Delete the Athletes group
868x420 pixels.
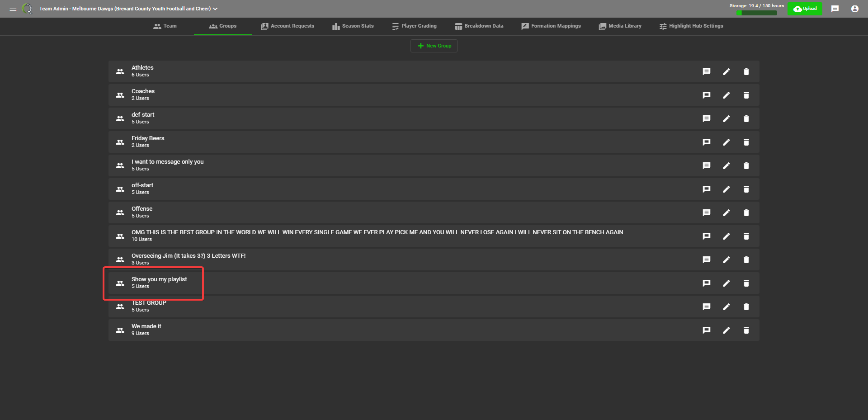[746, 71]
